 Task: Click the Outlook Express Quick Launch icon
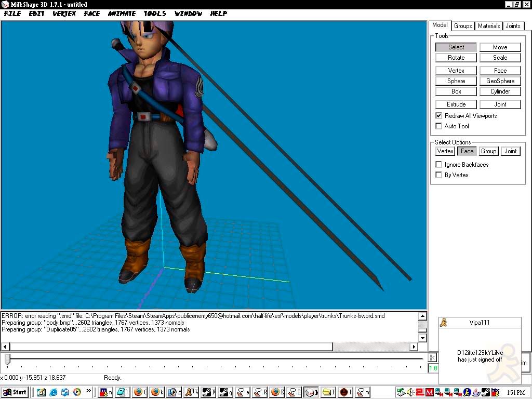tap(65, 392)
